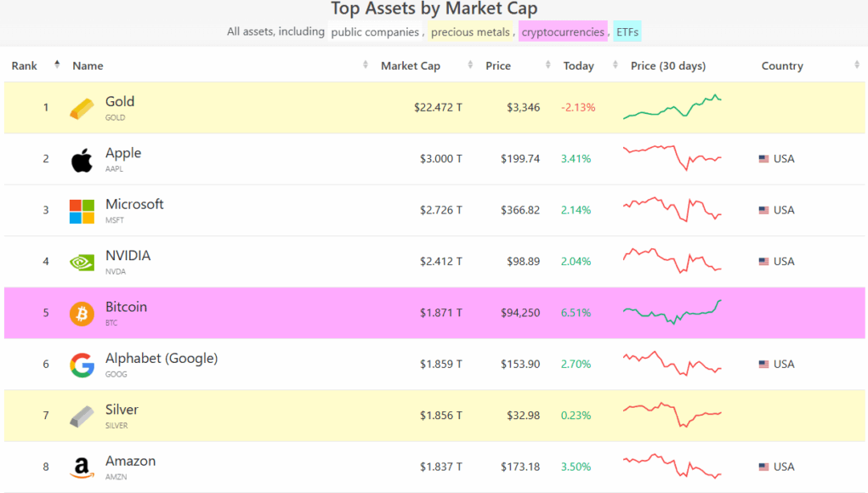Open the public companies filter link
The height and width of the screenshot is (493, 868).
[375, 32]
